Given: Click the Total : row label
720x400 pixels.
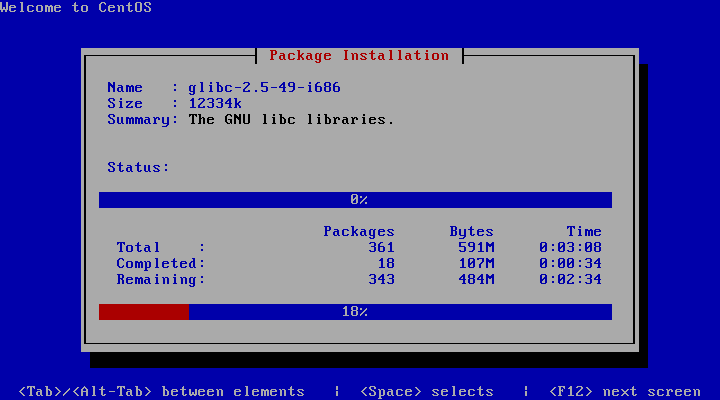Looking at the screenshot, I should pyautogui.click(x=161, y=247).
